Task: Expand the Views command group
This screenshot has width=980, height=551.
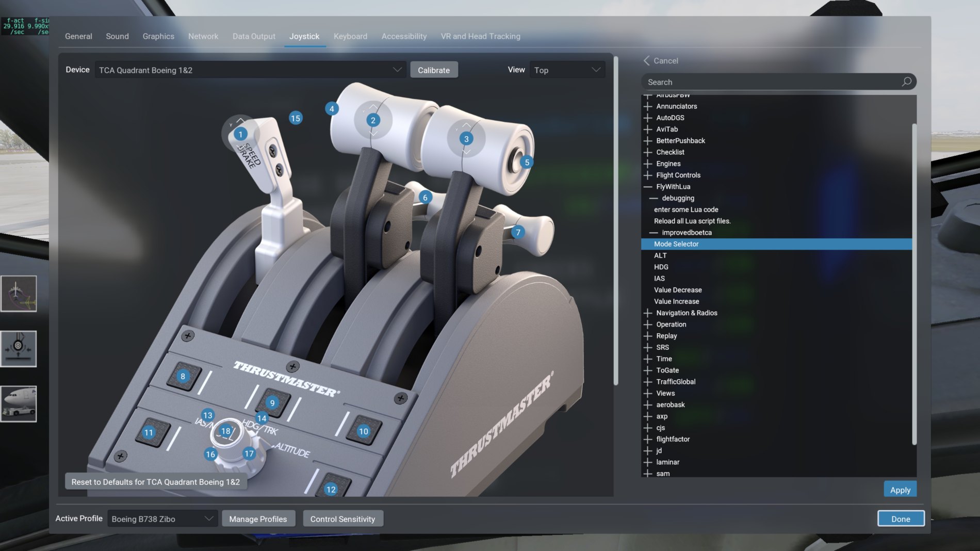Action: 648,393
